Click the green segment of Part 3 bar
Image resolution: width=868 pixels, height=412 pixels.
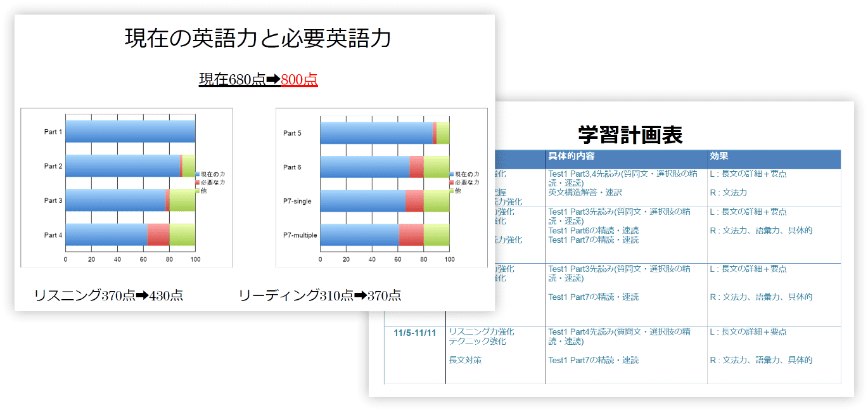click(182, 200)
